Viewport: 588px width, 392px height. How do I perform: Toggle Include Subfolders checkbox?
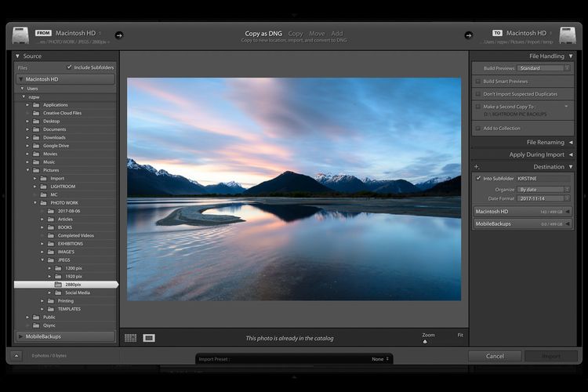70,67
